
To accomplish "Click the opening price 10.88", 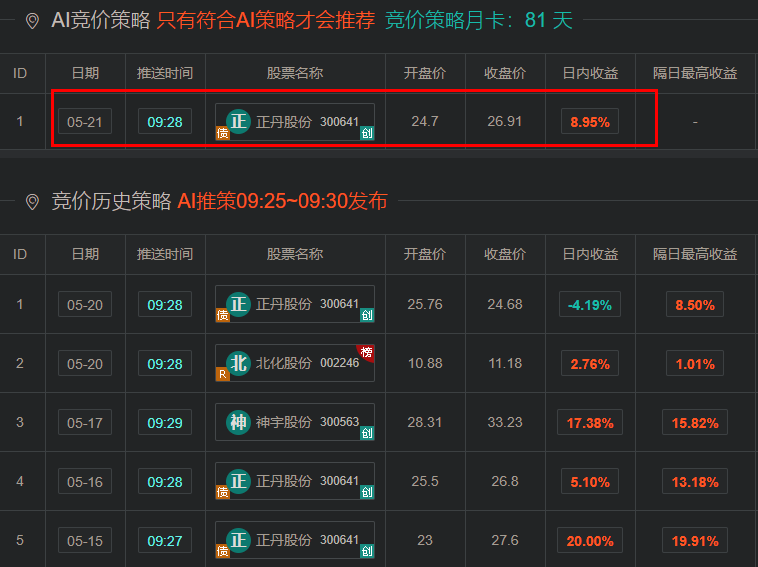I will (x=425, y=363).
